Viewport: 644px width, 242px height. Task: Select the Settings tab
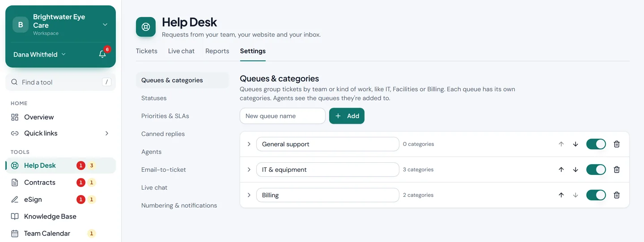click(253, 51)
